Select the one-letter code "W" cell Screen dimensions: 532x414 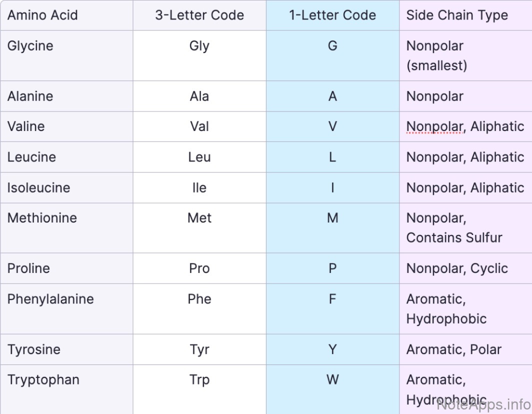332,379
